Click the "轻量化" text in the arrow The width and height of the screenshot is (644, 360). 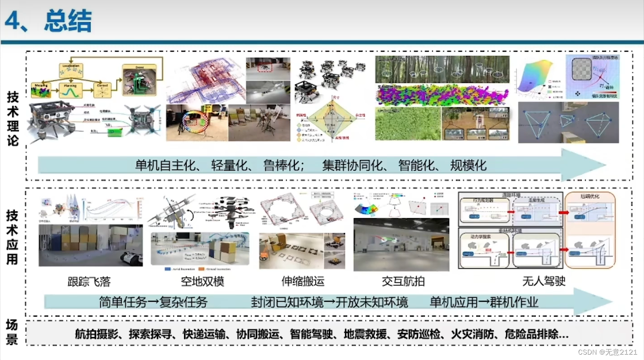(x=230, y=165)
